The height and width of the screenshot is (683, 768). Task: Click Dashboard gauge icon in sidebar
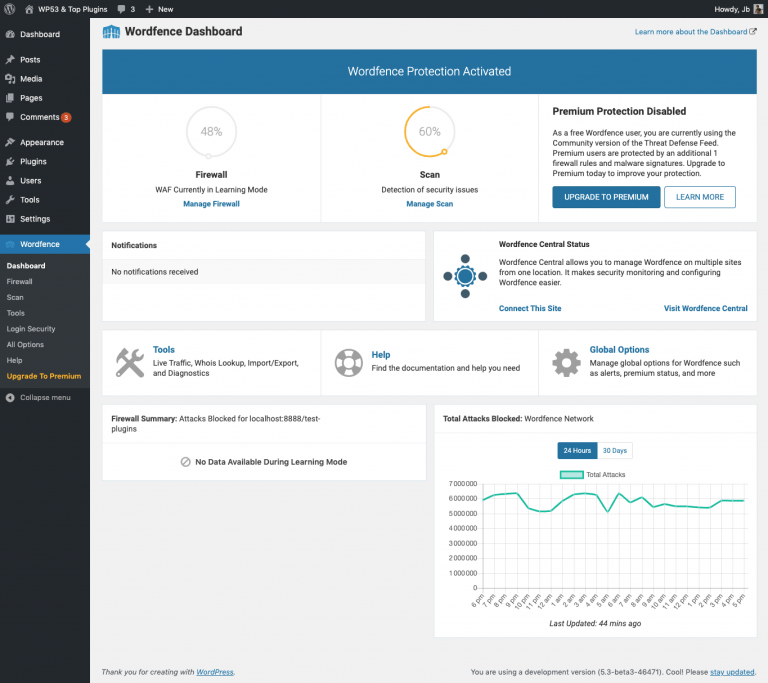pyautogui.click(x=10, y=34)
